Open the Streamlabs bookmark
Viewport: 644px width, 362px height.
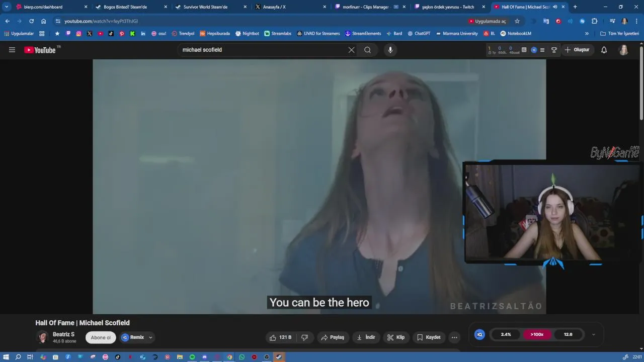pos(277,34)
